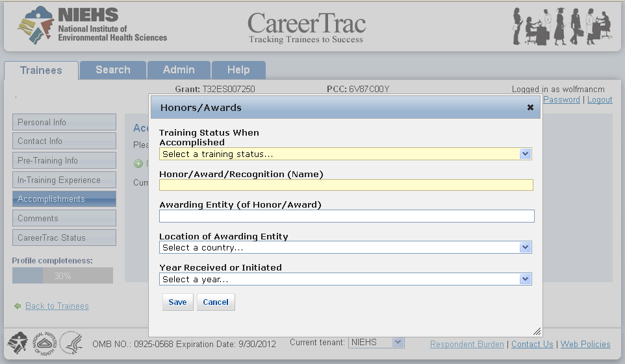Expand the Select a country dropdown
Image resolution: width=625 pixels, height=364 pixels.
345,248
